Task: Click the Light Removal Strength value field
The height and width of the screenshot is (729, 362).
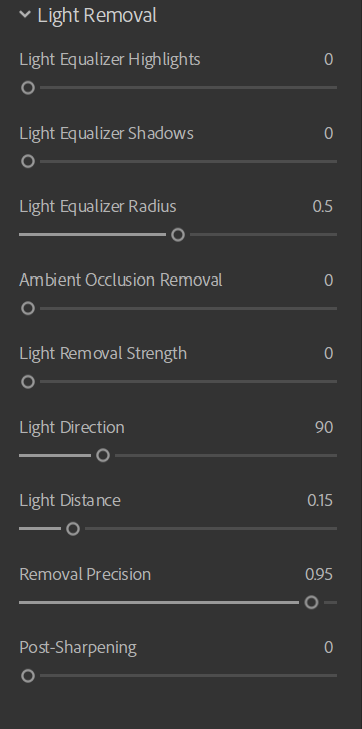Action: click(329, 353)
